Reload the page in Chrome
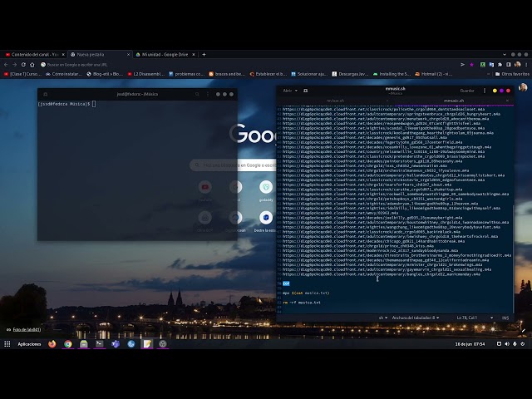 [23, 65]
